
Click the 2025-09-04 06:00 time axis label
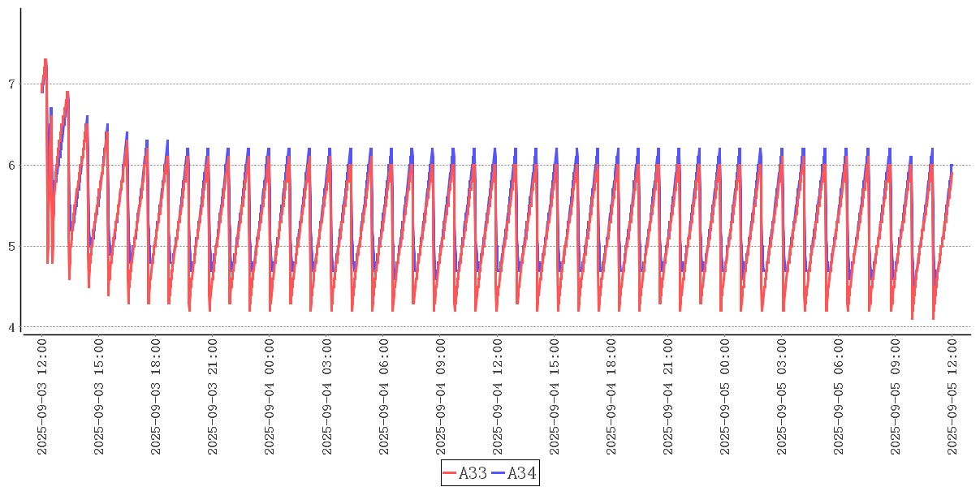point(384,397)
